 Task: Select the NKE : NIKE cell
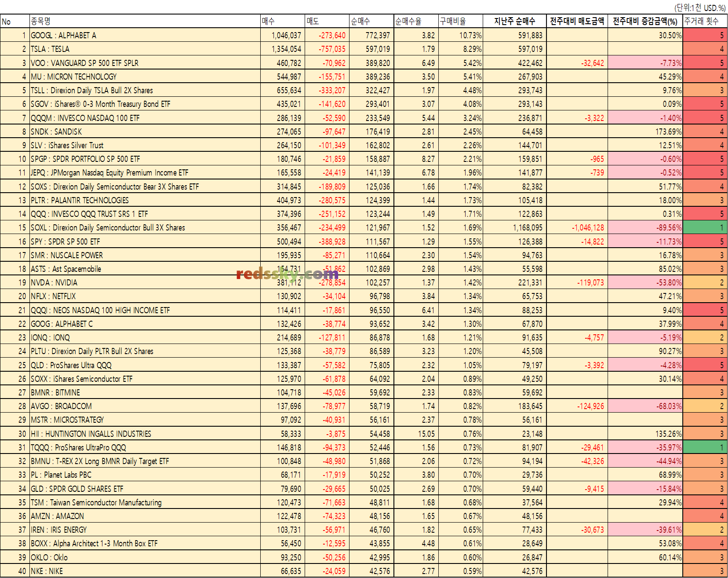click(145, 571)
